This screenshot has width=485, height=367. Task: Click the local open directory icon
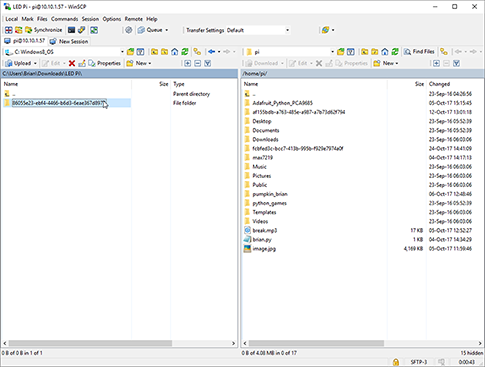131,52
